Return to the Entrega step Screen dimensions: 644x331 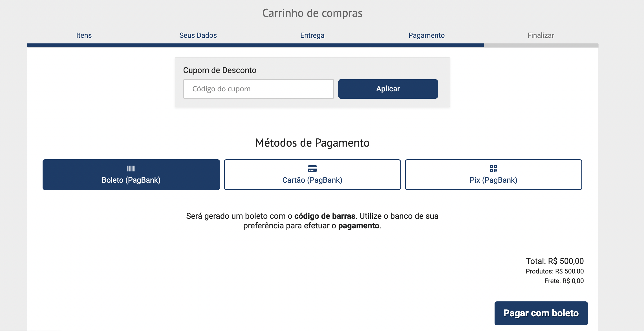[x=312, y=35]
